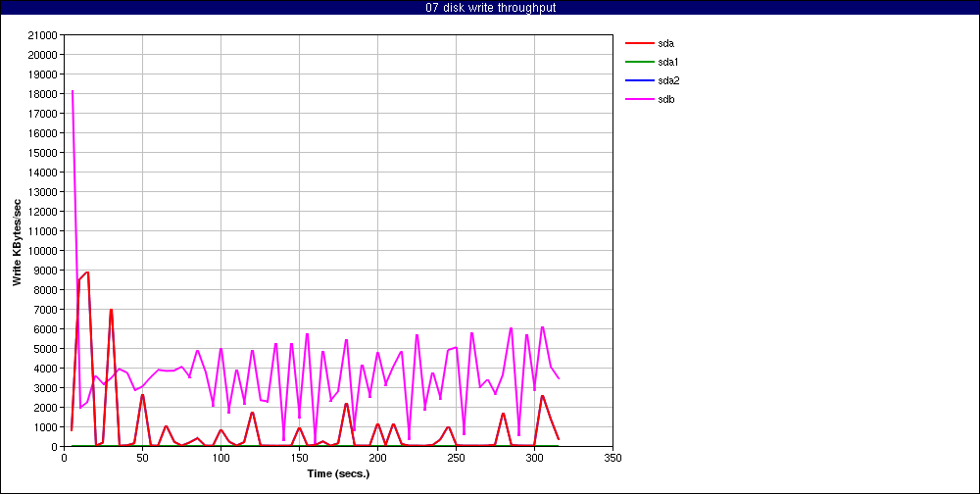Click the 21000 value on y-axis
The height and width of the screenshot is (494, 980).
pyautogui.click(x=44, y=35)
